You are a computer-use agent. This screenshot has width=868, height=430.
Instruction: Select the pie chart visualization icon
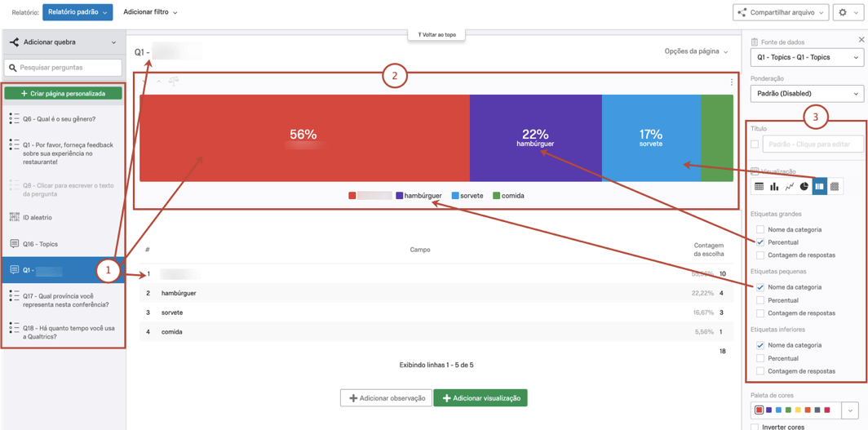point(804,187)
